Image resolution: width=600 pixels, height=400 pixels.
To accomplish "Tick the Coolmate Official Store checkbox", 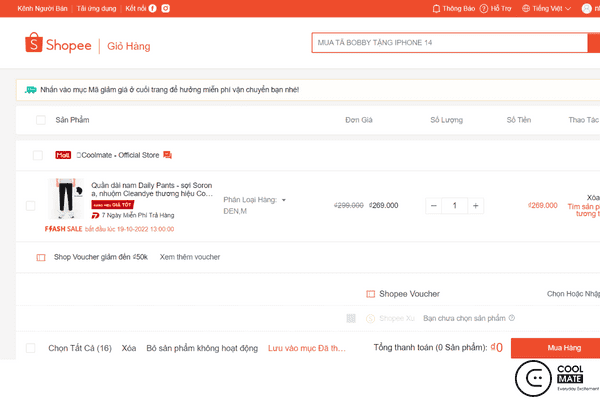I will [x=37, y=155].
